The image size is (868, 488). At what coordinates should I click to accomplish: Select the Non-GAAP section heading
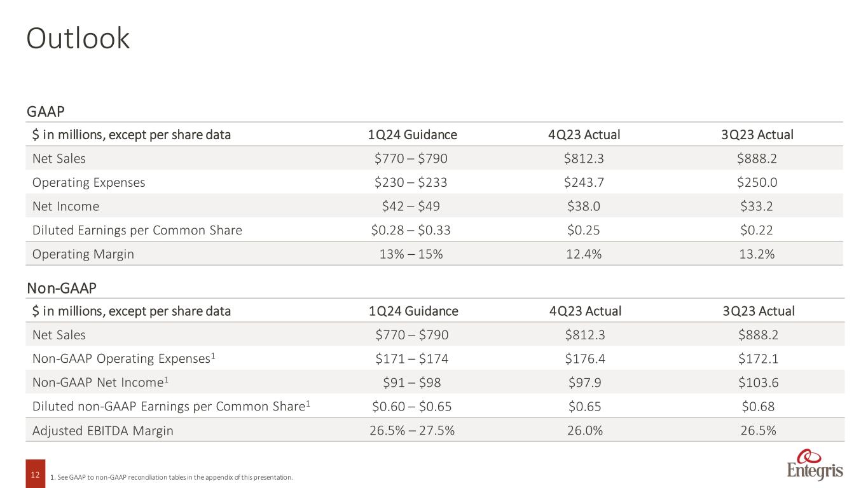point(61,288)
